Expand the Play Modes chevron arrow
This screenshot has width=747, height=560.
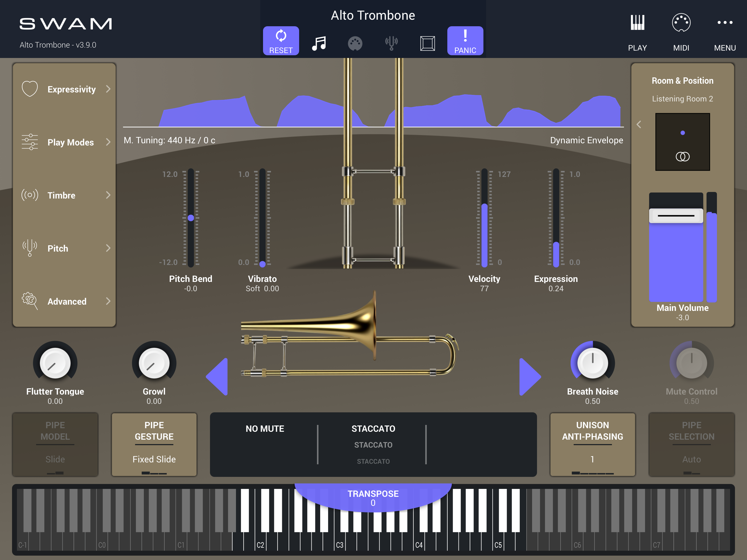tap(108, 142)
